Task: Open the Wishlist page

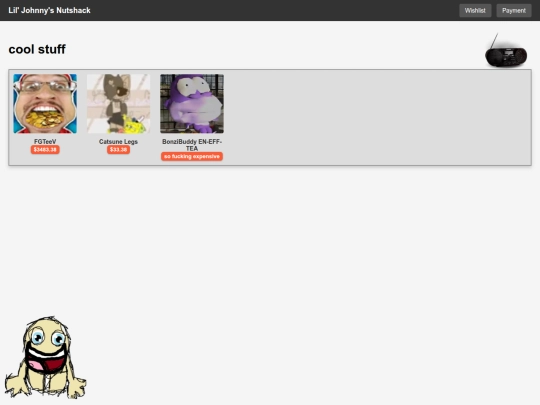Action: [475, 10]
